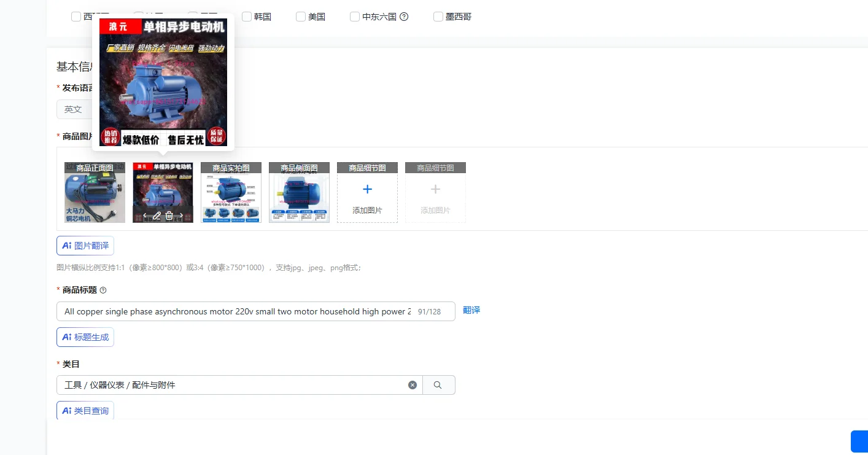Viewport: 868px width, 455px height.
Task: Click the AI 标题生成 button
Action: point(85,337)
